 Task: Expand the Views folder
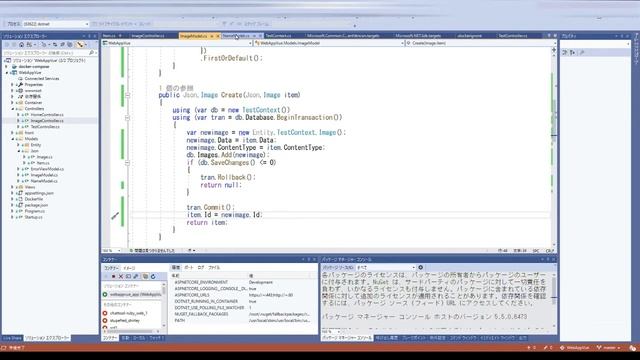13,187
